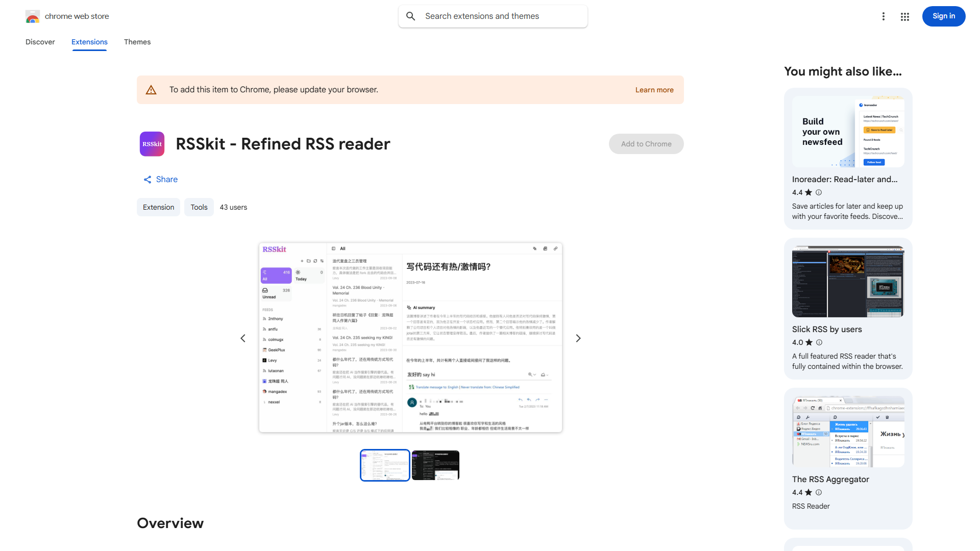Viewport: 980px width, 551px height.
Task: Open the Google apps grid icon
Action: pos(904,16)
